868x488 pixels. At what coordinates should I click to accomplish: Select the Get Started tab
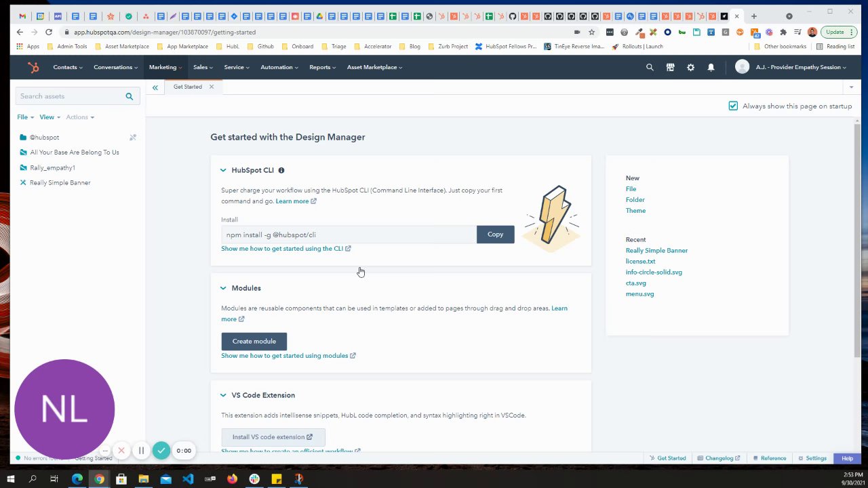(x=187, y=87)
